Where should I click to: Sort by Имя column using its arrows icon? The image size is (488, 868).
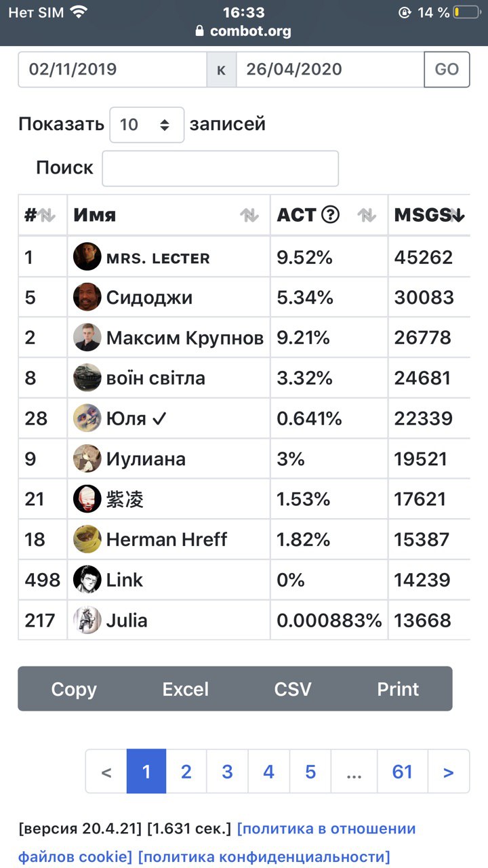249,216
